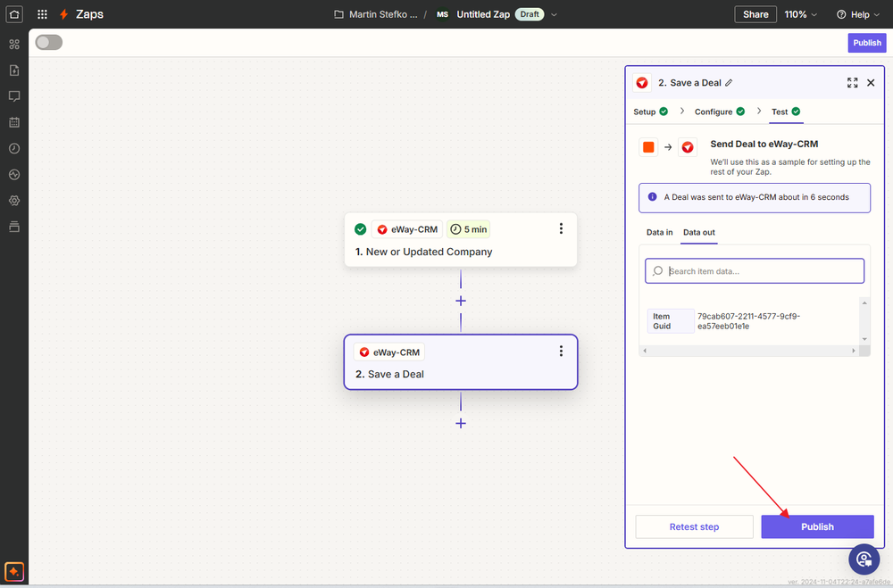893x588 pixels.
Task: Open the history clock sidebar icon
Action: click(x=14, y=149)
